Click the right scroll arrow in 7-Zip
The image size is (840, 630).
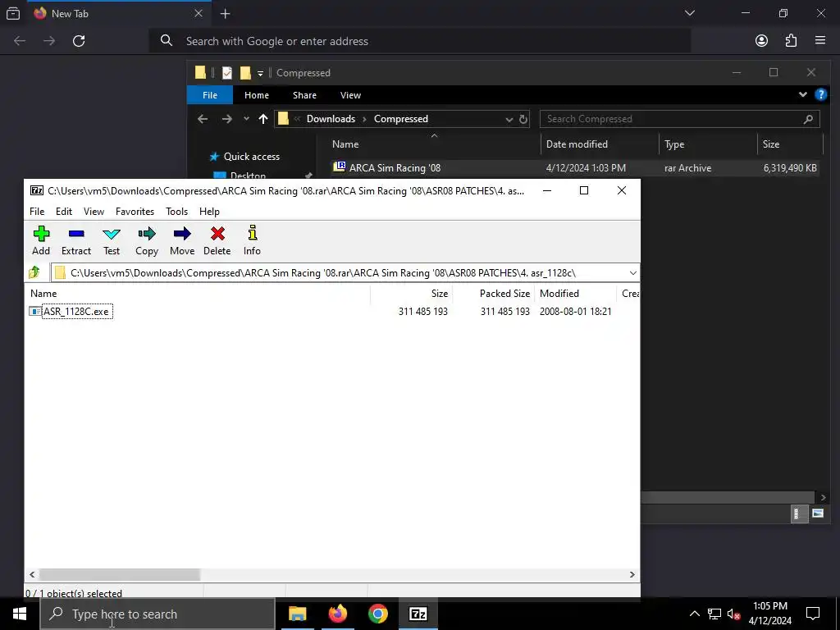632,574
